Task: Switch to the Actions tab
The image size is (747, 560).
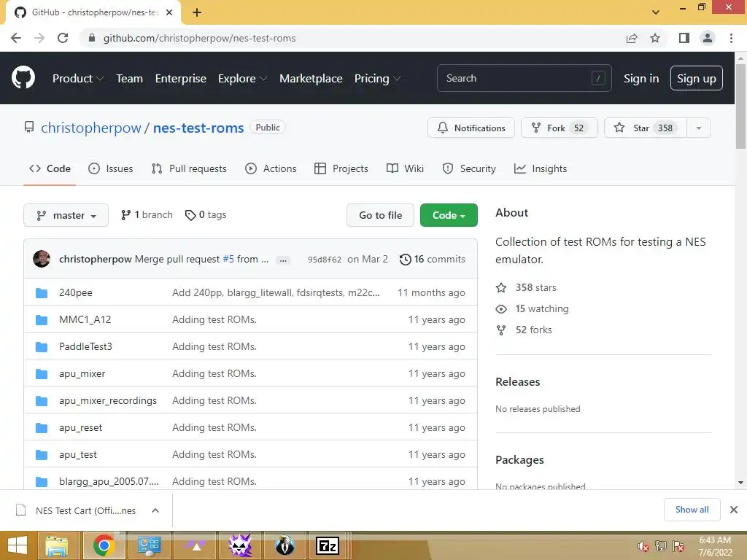Action: 271,168
